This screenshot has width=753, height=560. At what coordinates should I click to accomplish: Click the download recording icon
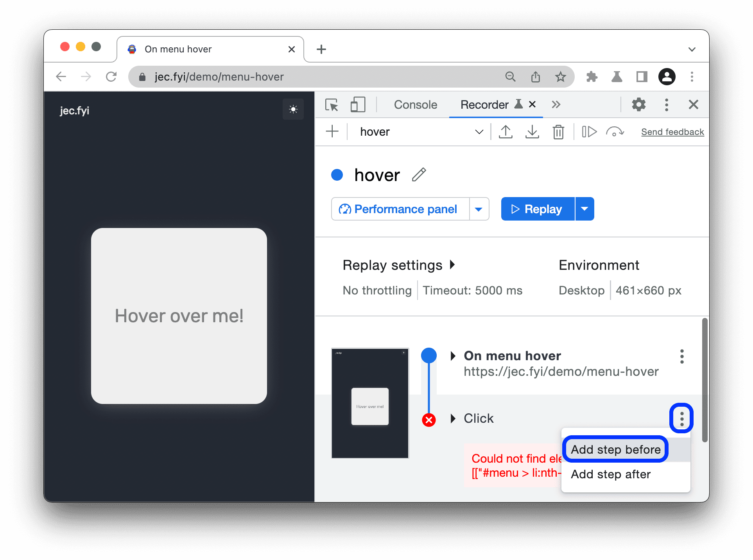532,132
